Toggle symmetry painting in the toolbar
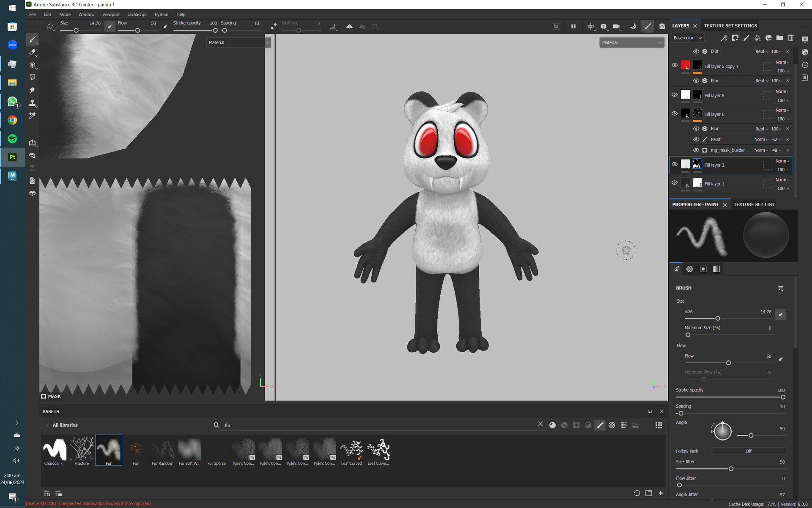Image resolution: width=812 pixels, height=508 pixels. click(x=349, y=26)
